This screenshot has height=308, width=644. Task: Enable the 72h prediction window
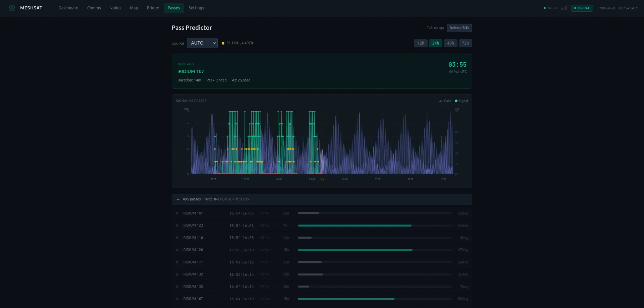(466, 43)
